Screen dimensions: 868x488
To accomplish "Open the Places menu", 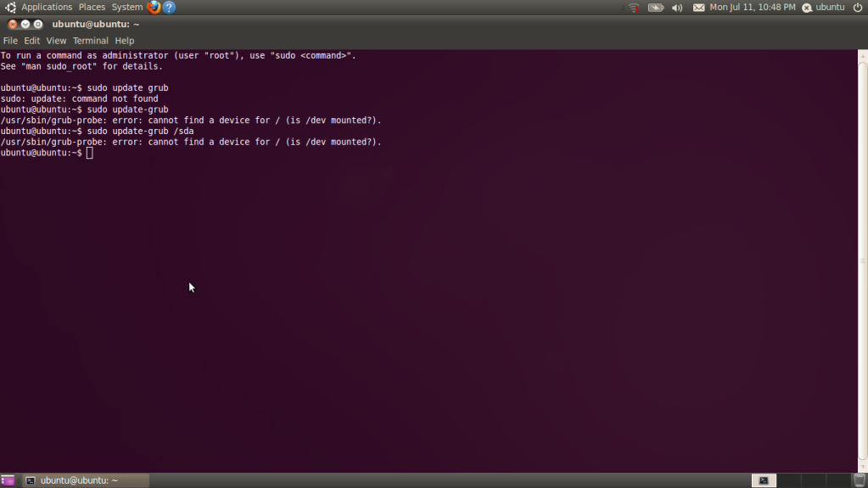I will [x=92, y=7].
